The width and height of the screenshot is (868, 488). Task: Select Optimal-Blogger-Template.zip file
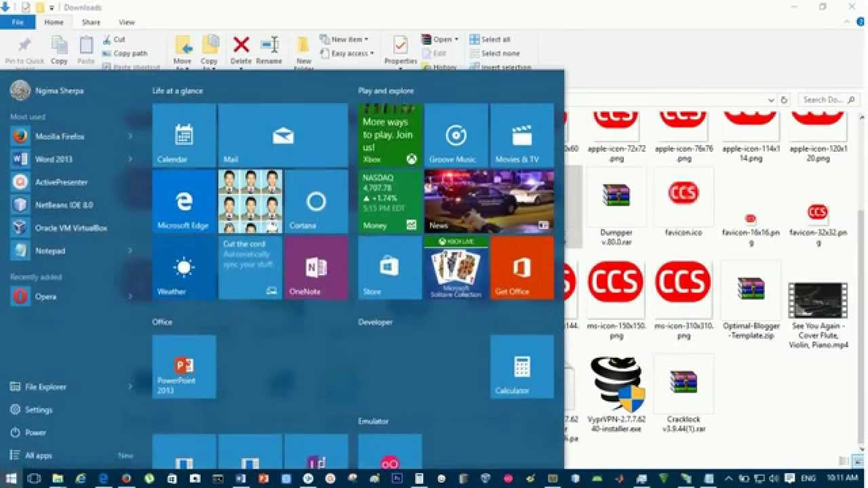(751, 301)
